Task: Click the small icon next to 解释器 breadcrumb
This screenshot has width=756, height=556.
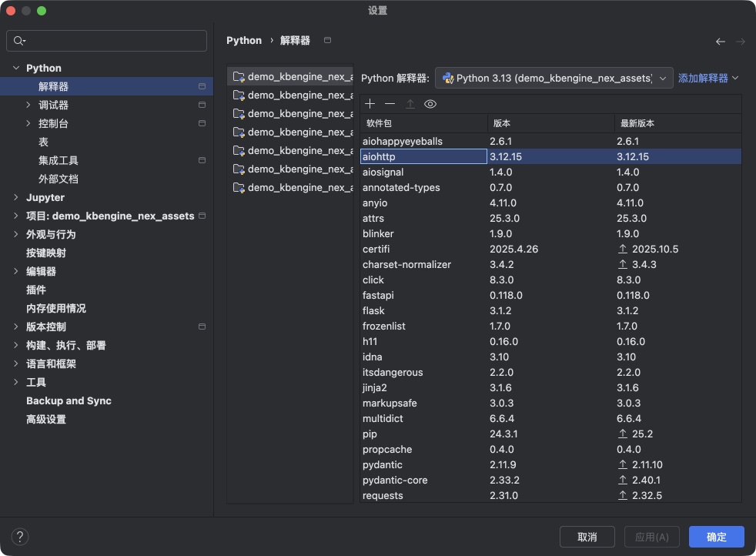Action: [x=328, y=40]
